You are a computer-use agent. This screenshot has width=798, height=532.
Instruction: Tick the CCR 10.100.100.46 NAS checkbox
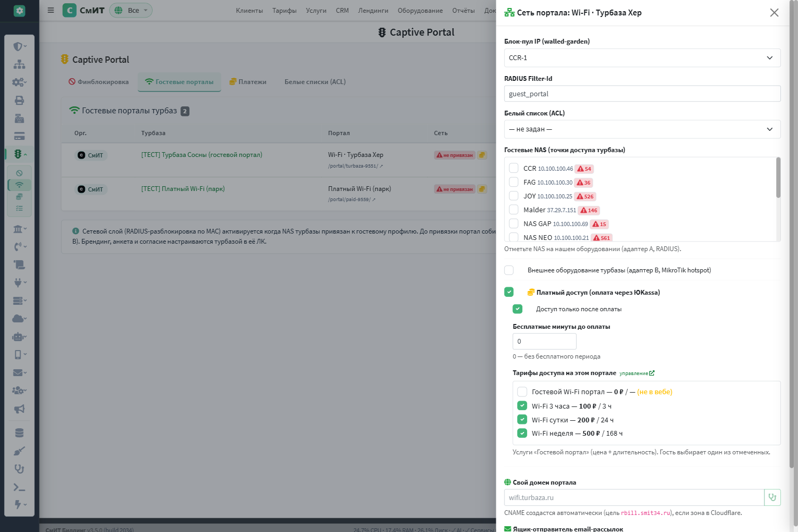(x=513, y=168)
